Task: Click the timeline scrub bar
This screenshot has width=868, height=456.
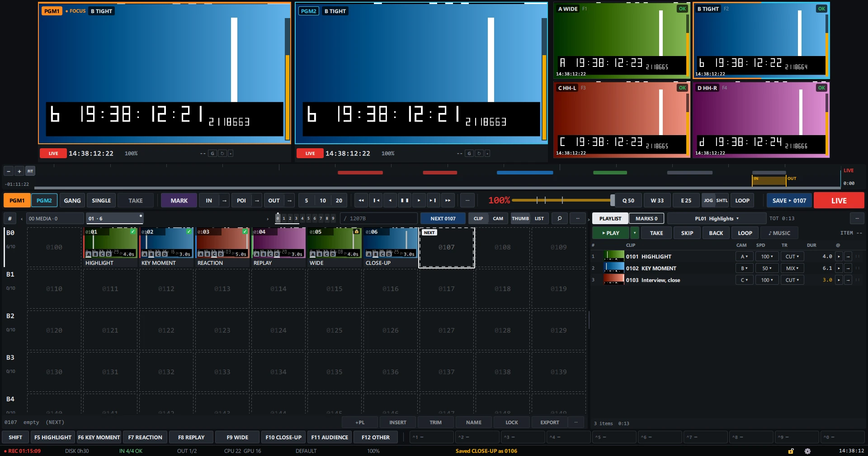Action: pos(437,188)
